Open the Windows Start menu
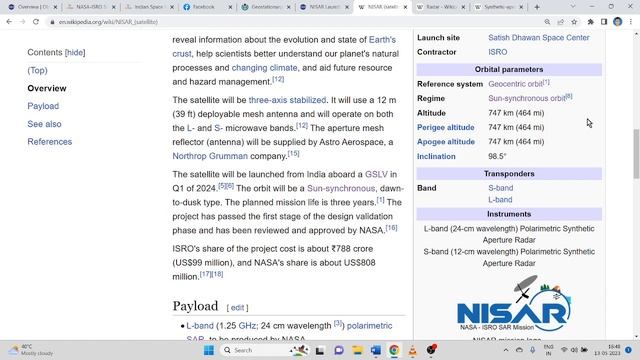640x360 pixels. pos(209,350)
